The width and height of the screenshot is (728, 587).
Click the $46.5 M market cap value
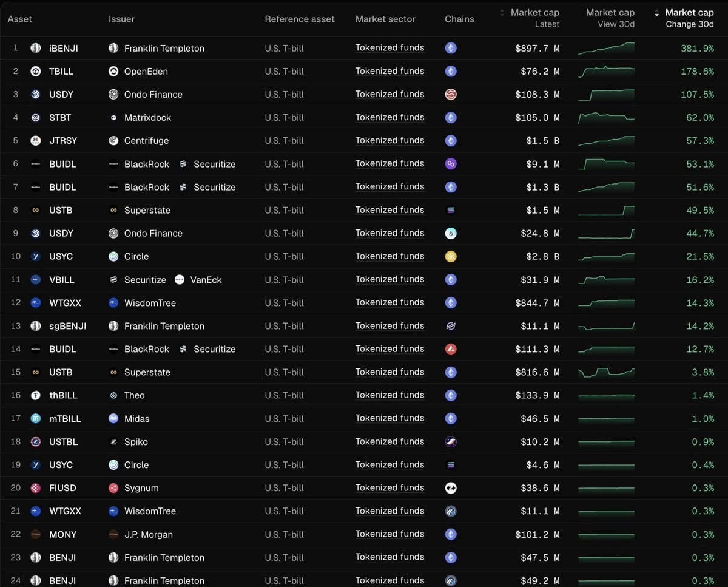click(x=540, y=419)
